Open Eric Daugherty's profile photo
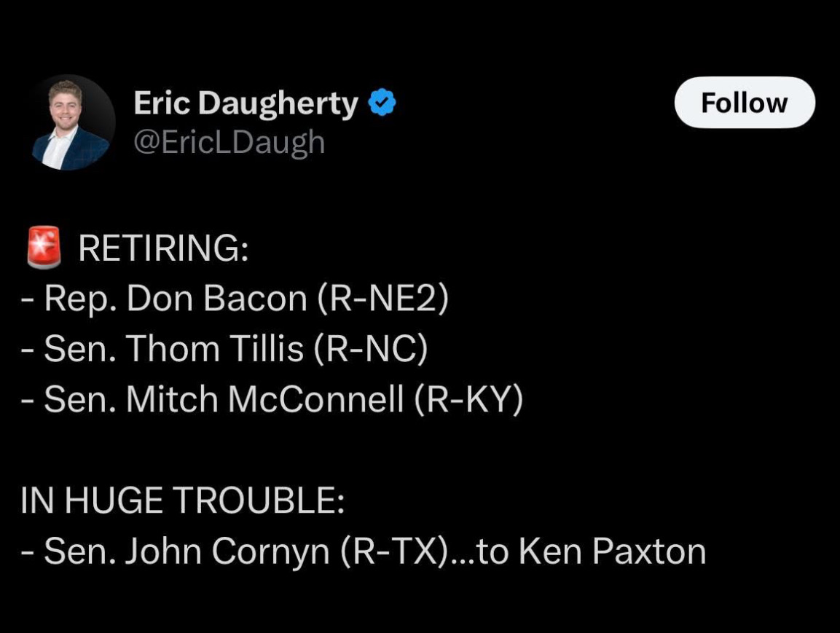840x633 pixels. pos(72,122)
